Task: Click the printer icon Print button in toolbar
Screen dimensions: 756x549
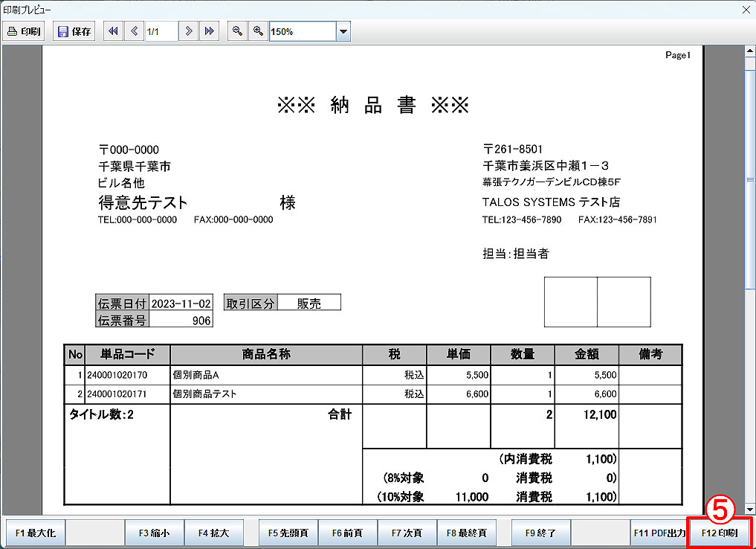Action: pyautogui.click(x=25, y=31)
